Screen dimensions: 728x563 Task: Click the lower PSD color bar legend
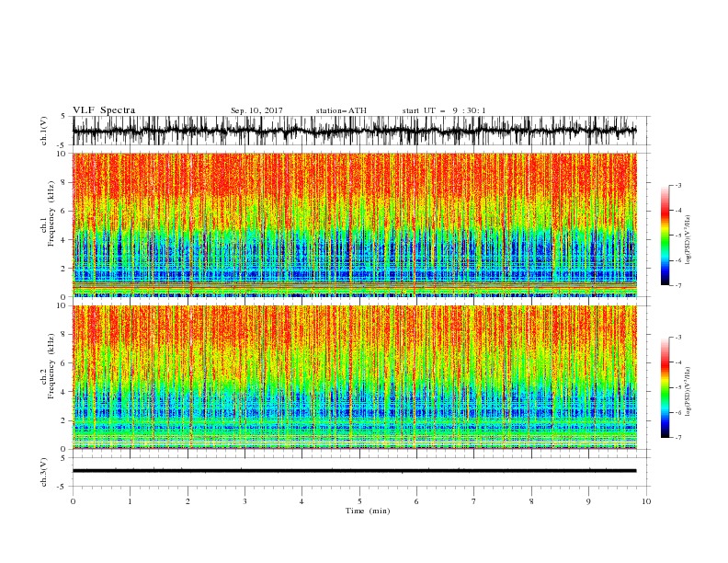[665, 387]
